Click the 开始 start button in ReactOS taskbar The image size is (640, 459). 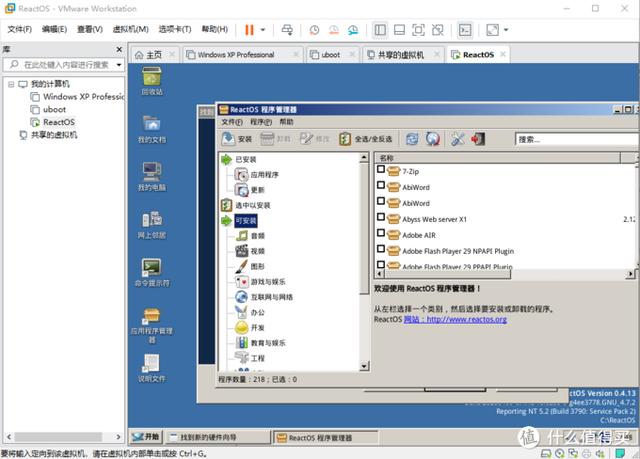pyautogui.click(x=146, y=437)
